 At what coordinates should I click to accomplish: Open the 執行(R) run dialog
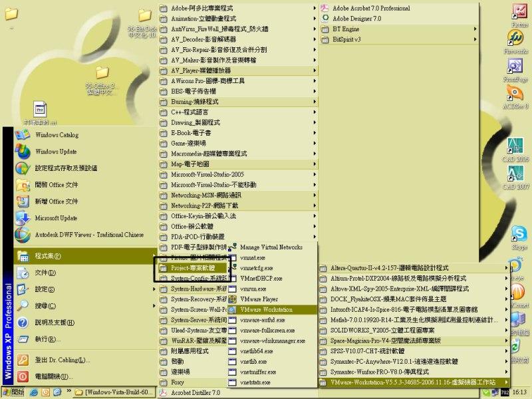[85, 339]
